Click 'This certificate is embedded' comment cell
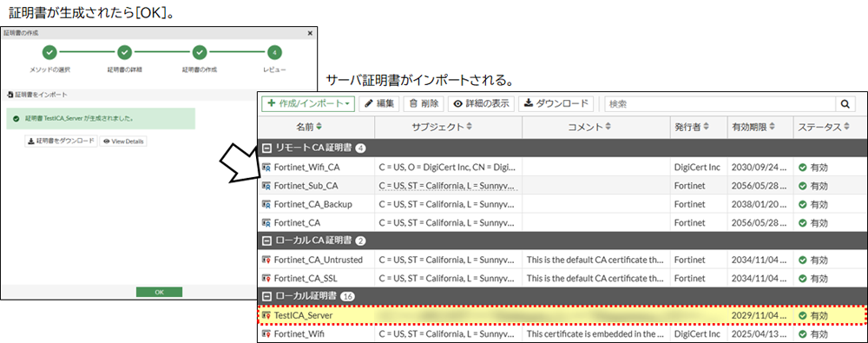 click(x=595, y=333)
